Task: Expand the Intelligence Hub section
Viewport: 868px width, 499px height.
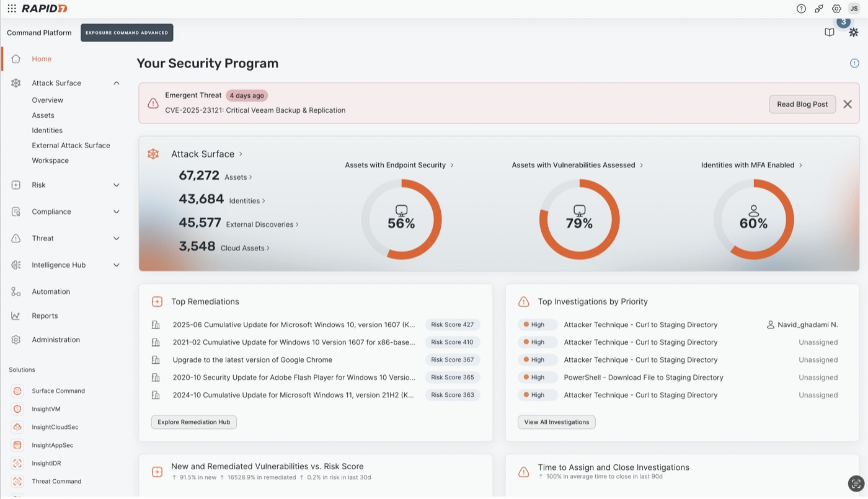Action: (116, 265)
